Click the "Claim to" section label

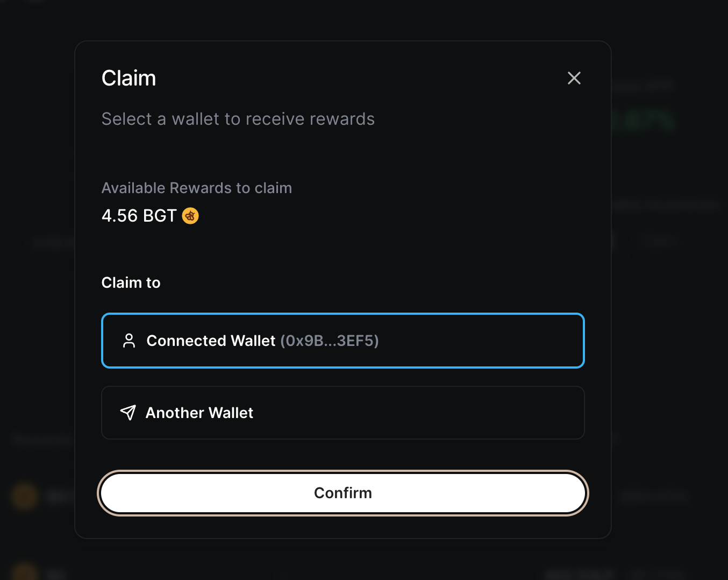[131, 282]
